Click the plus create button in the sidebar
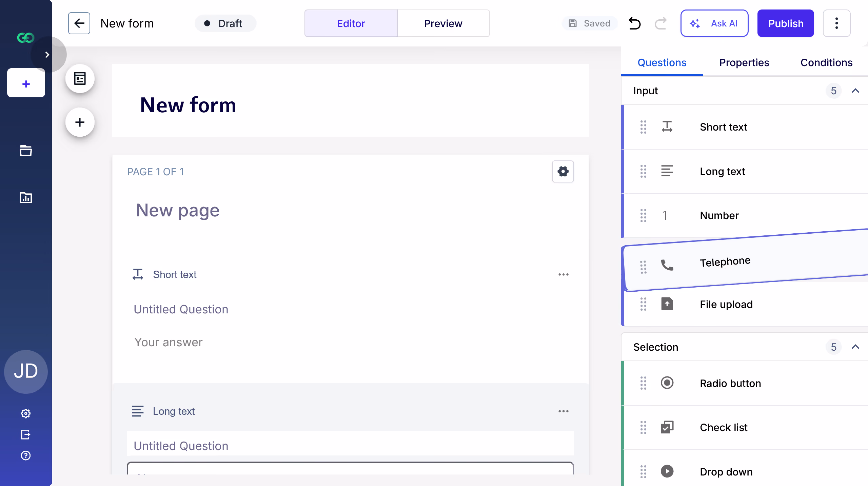This screenshot has height=486, width=868. coord(26,83)
